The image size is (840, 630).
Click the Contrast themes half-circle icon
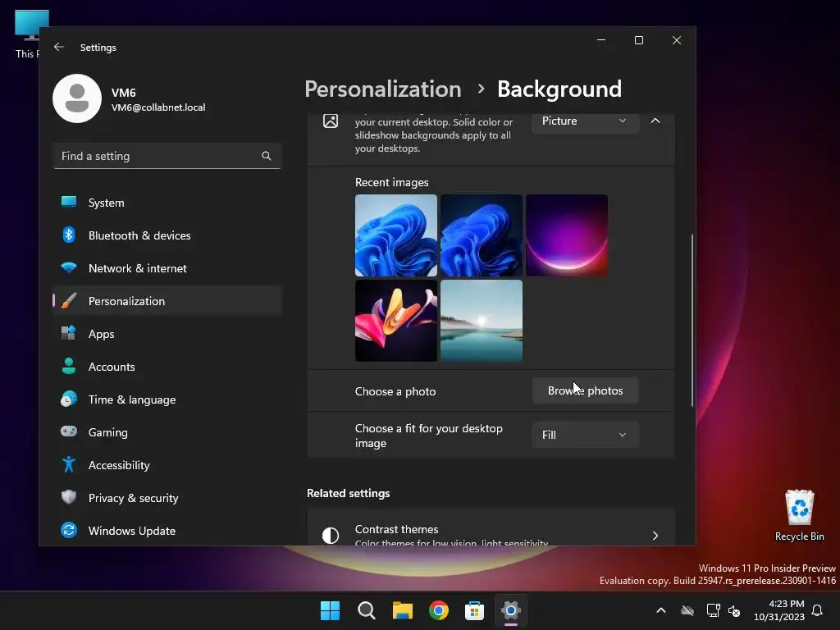click(x=331, y=535)
